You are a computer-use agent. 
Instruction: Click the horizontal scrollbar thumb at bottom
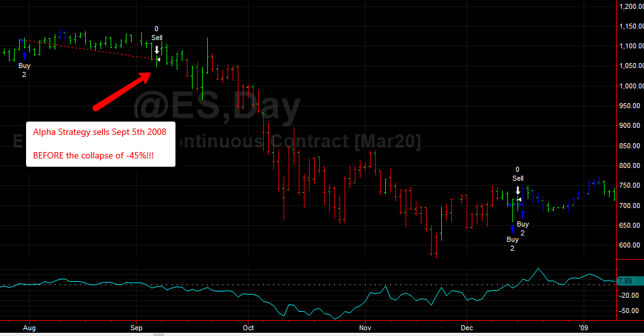(x=158, y=335)
